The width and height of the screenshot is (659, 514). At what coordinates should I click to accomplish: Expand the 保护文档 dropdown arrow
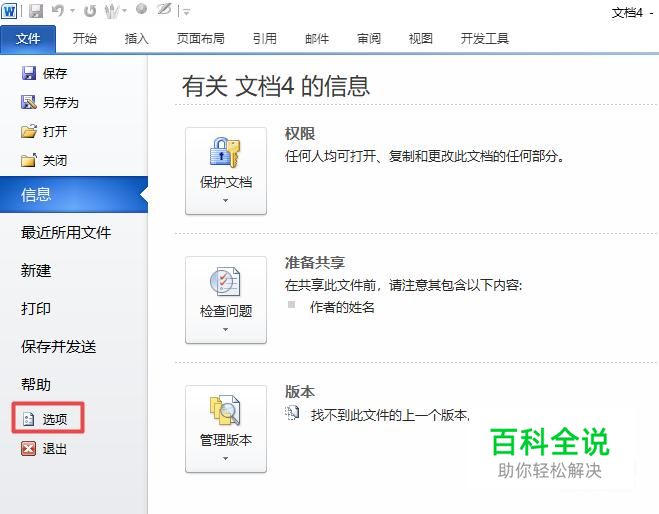pyautogui.click(x=226, y=200)
